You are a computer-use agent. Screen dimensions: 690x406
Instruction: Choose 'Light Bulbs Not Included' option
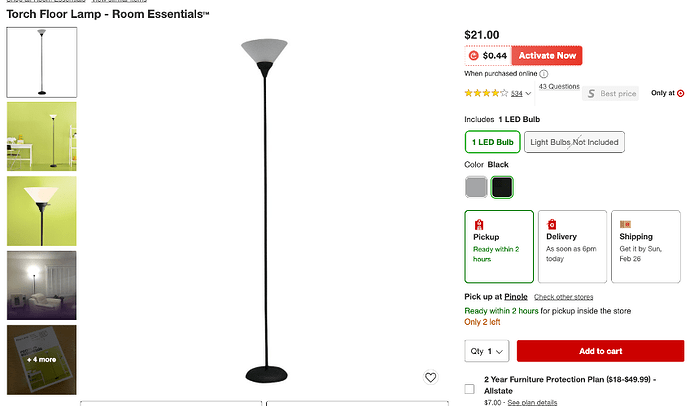coord(574,142)
